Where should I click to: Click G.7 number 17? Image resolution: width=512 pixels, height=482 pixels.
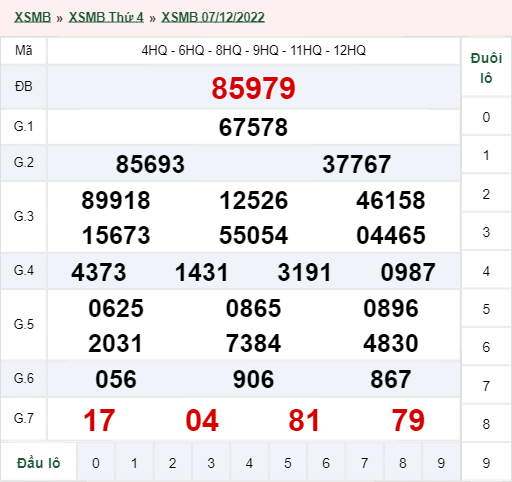[x=99, y=420]
